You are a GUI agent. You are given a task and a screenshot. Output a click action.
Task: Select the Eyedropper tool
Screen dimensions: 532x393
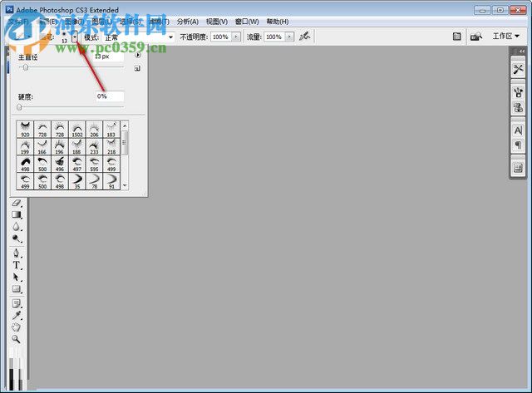[17, 316]
